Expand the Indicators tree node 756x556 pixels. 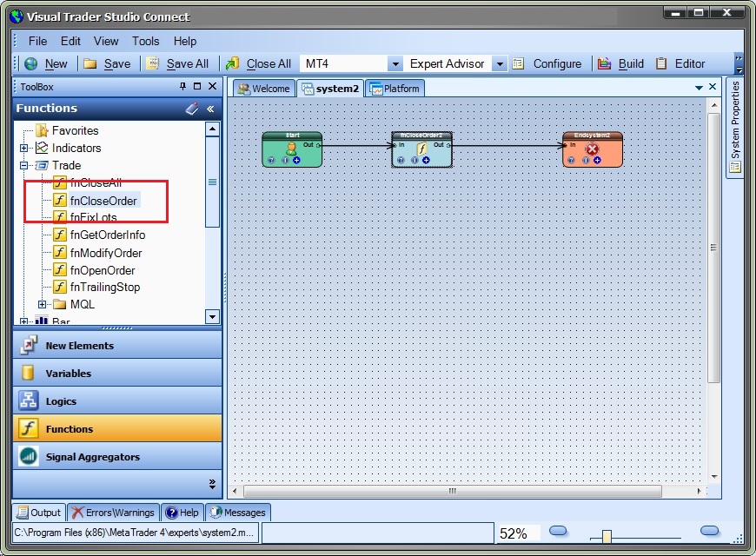(23, 148)
